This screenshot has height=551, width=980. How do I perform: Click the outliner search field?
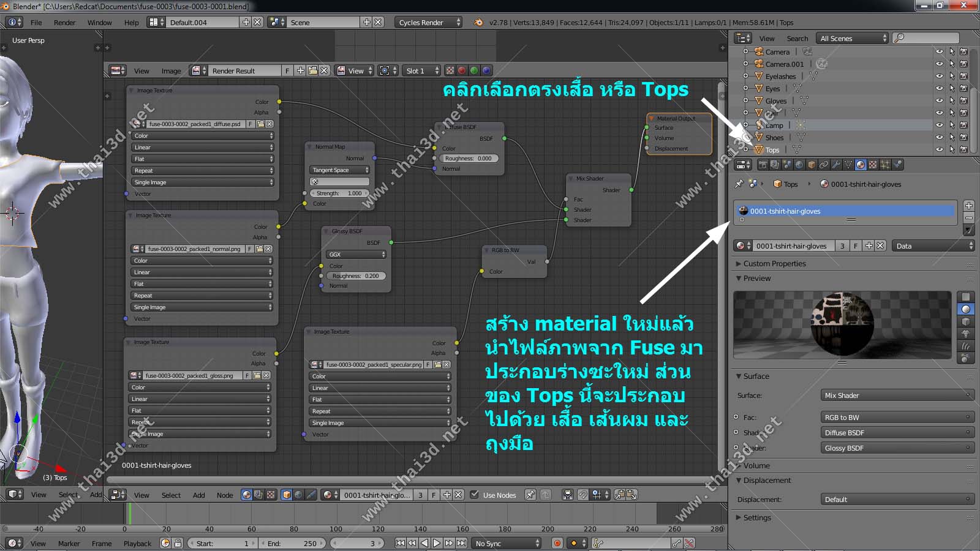925,38
